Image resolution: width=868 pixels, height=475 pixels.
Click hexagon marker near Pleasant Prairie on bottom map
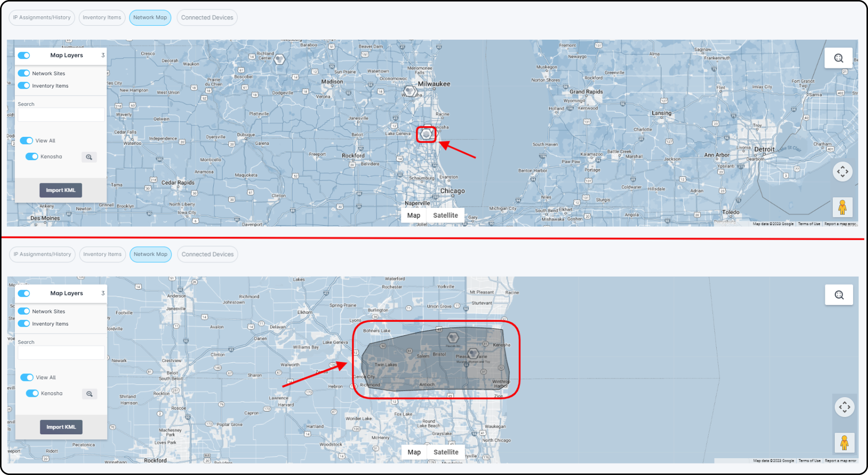473,354
